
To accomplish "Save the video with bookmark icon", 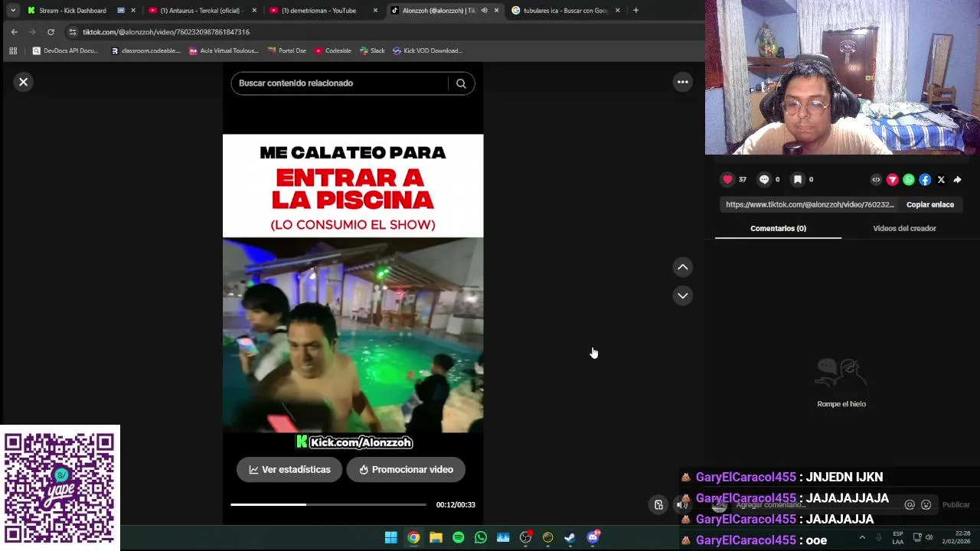I will coord(798,179).
